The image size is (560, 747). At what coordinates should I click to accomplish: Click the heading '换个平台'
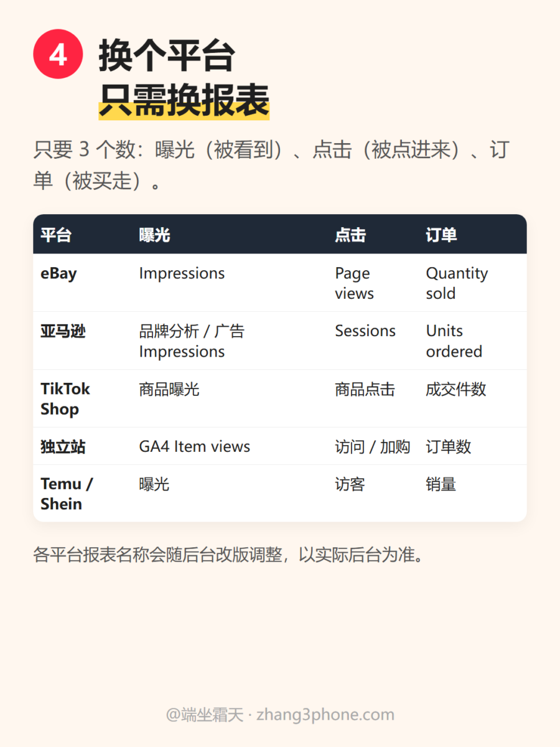167,57
